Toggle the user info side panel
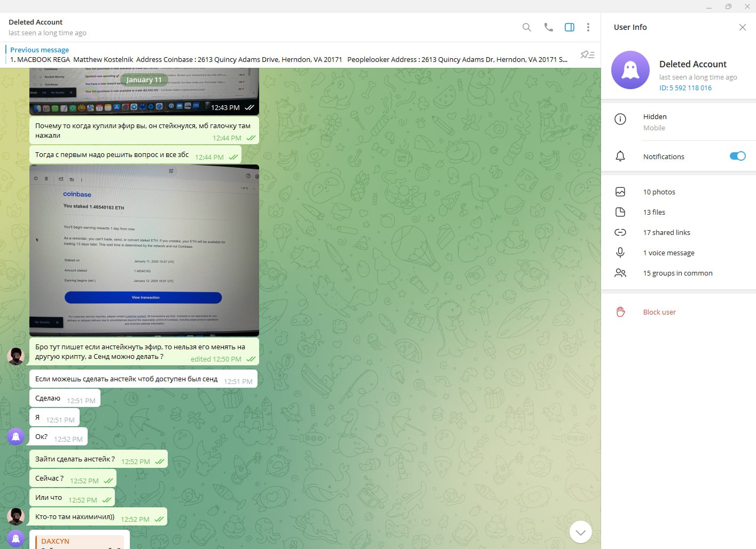The height and width of the screenshot is (549, 756). point(570,27)
